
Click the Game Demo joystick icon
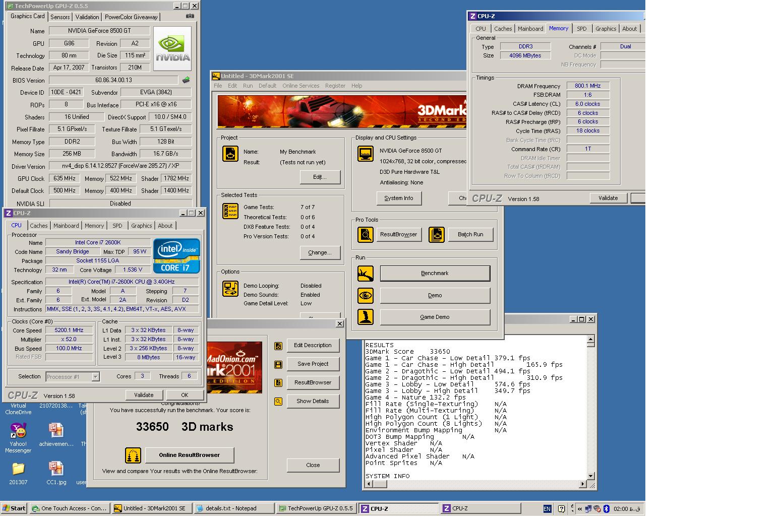click(x=366, y=317)
